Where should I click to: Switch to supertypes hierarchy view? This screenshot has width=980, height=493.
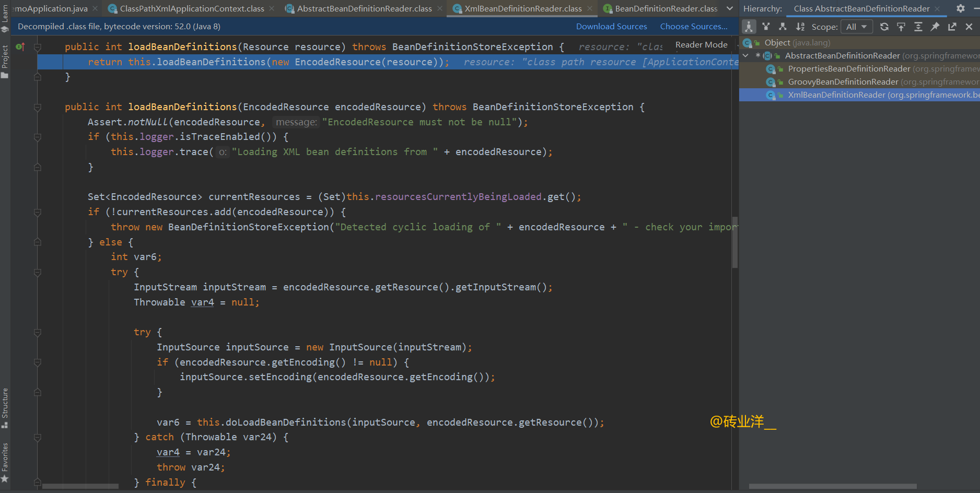[766, 27]
